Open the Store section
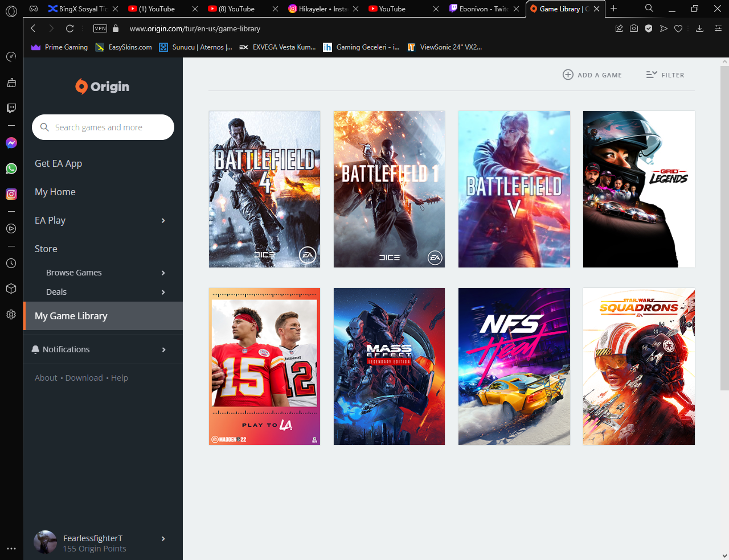The width and height of the screenshot is (729, 560). click(x=46, y=249)
